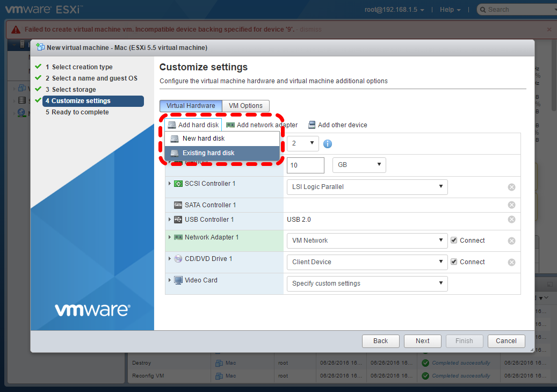Image resolution: width=557 pixels, height=392 pixels.
Task: Open the LSI Logic Parallel dropdown
Action: [x=367, y=187]
